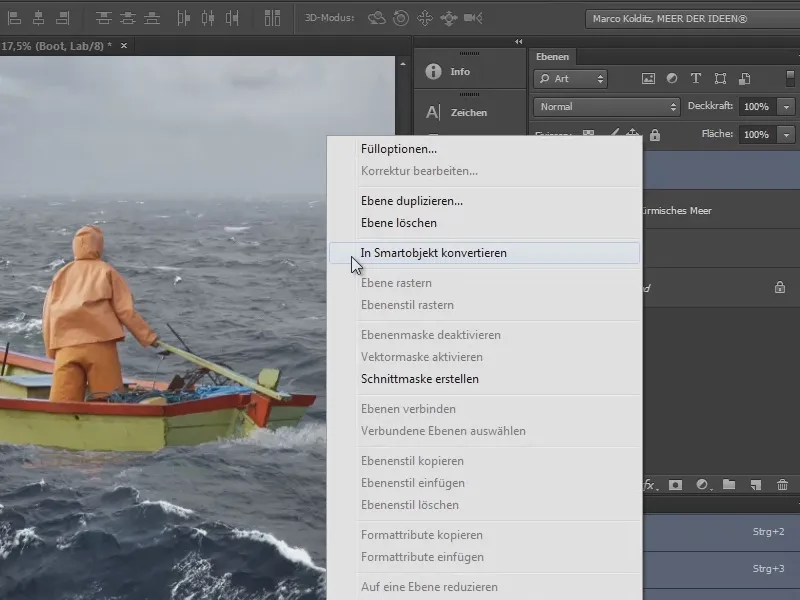Toggle lock image pixels brush icon

point(614,134)
